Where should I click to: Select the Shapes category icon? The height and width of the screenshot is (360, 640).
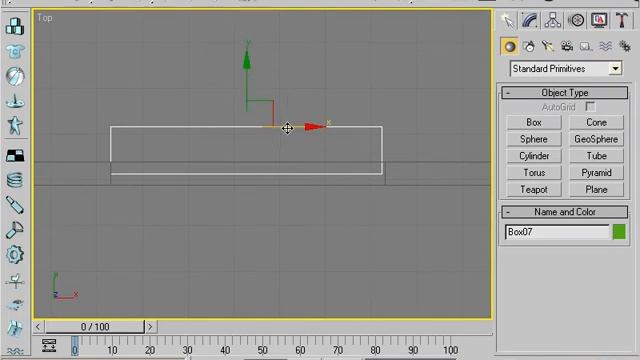[529, 47]
